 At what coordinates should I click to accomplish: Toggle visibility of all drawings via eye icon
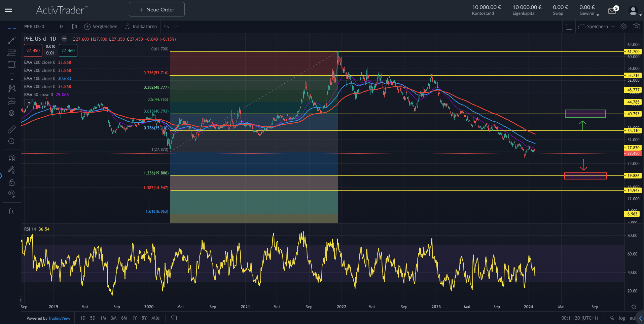[x=12, y=194]
